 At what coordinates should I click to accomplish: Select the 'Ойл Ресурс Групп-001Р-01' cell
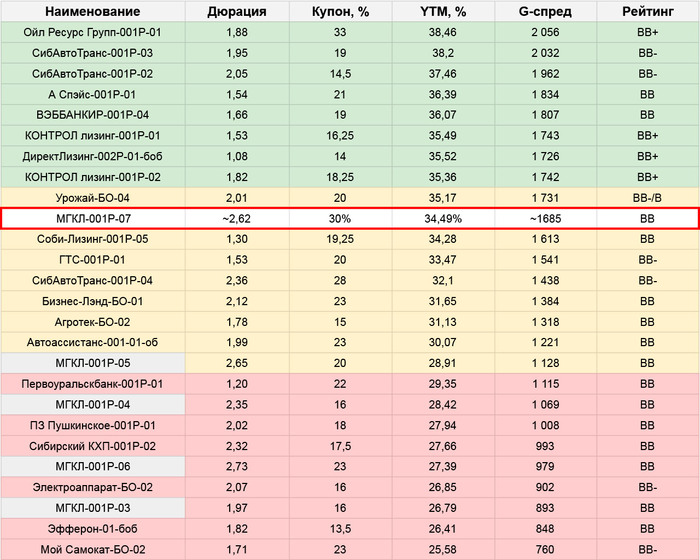pyautogui.click(x=93, y=32)
